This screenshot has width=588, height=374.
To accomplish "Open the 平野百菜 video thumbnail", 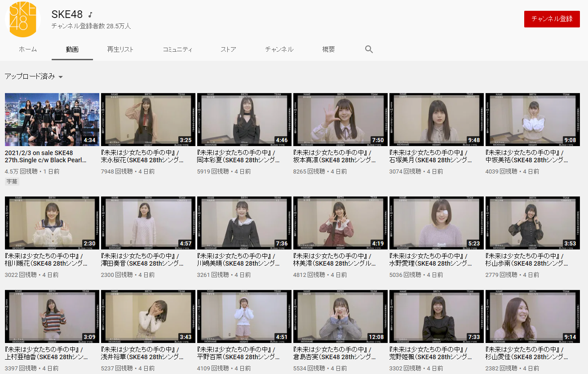I will pyautogui.click(x=244, y=316).
